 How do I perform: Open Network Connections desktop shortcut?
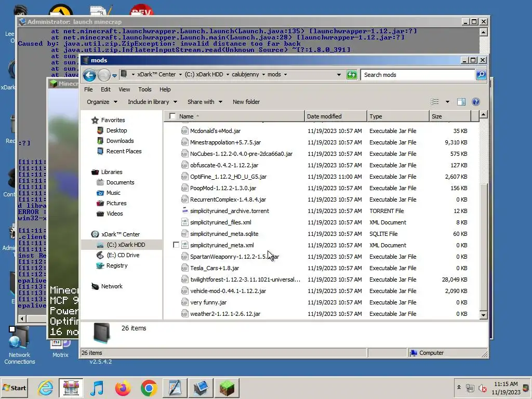19,346
